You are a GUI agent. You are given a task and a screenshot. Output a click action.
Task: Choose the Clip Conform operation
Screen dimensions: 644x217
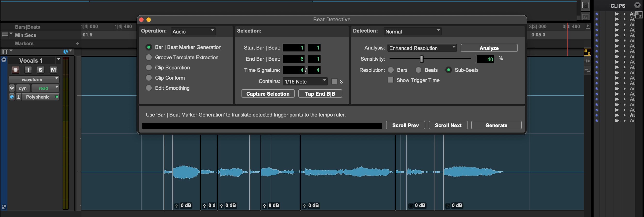(149, 78)
